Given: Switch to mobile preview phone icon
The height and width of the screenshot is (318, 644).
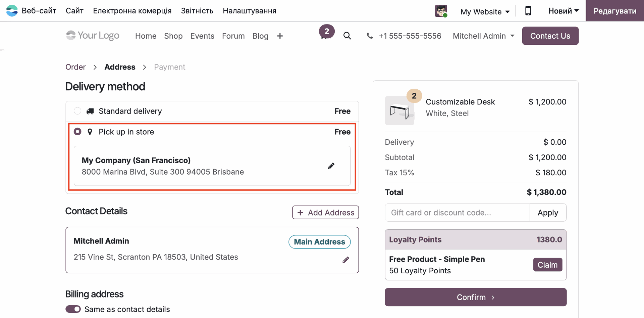Looking at the screenshot, I should point(528,11).
